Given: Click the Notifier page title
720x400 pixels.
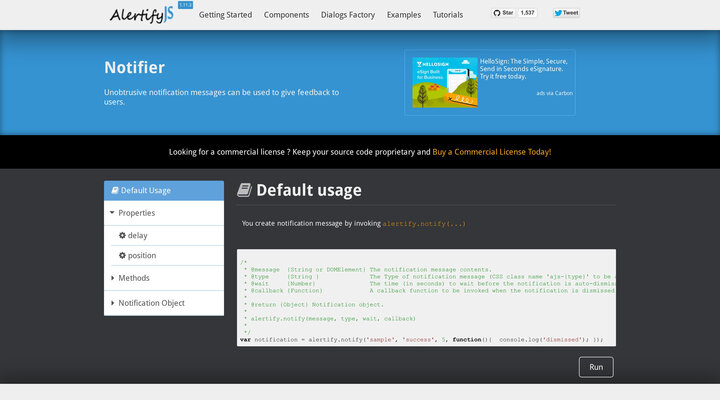Looking at the screenshot, I should pos(134,68).
